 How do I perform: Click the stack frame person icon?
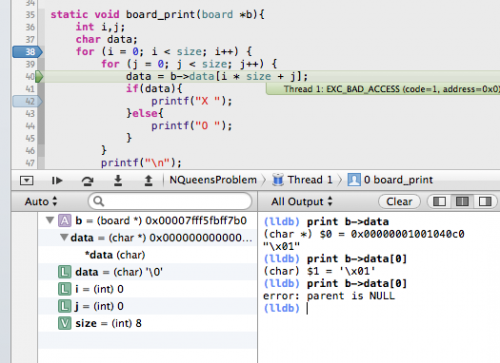point(354,180)
